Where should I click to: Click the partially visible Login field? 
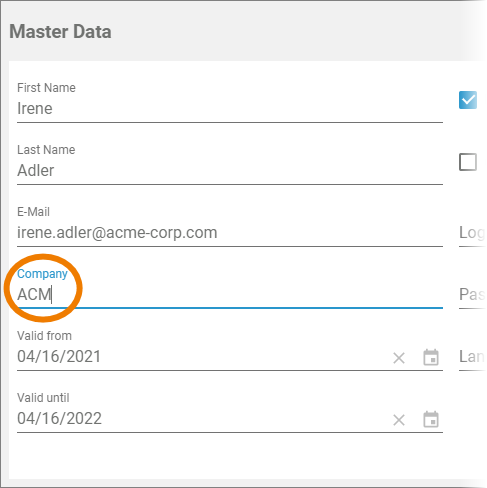472,233
